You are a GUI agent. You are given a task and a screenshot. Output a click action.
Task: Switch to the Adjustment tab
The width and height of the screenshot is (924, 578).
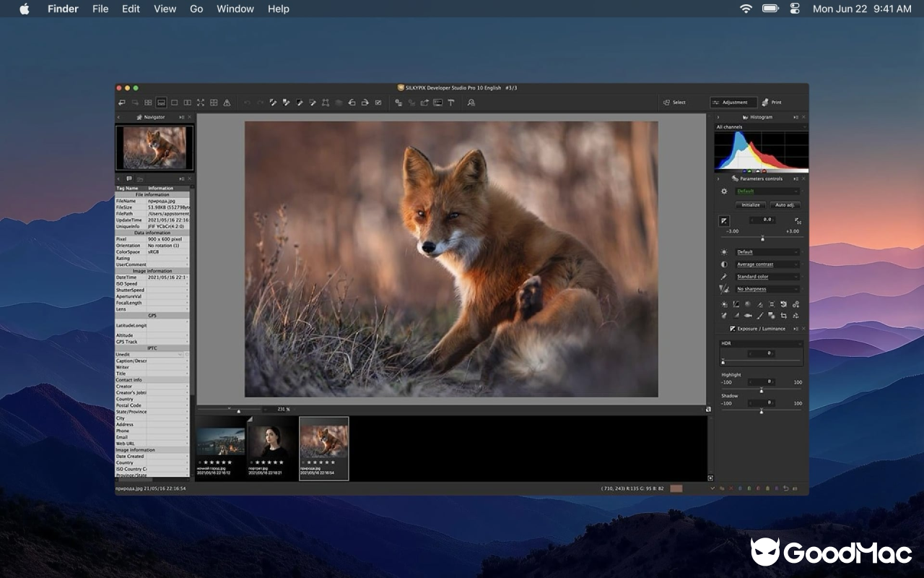(733, 103)
